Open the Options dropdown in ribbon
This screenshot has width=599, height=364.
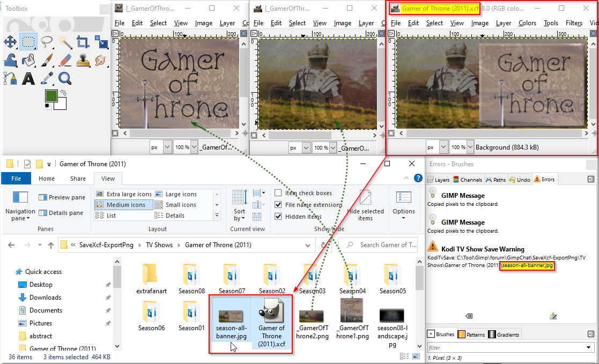pos(403,205)
